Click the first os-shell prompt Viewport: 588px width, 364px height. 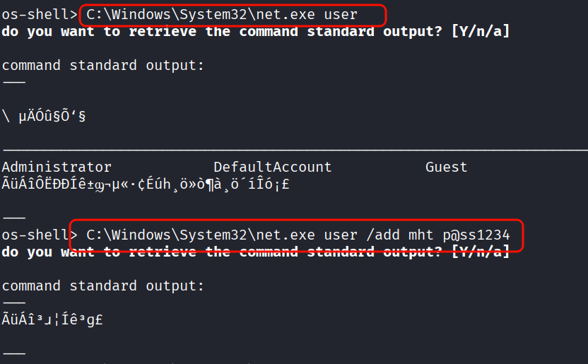tap(38, 14)
